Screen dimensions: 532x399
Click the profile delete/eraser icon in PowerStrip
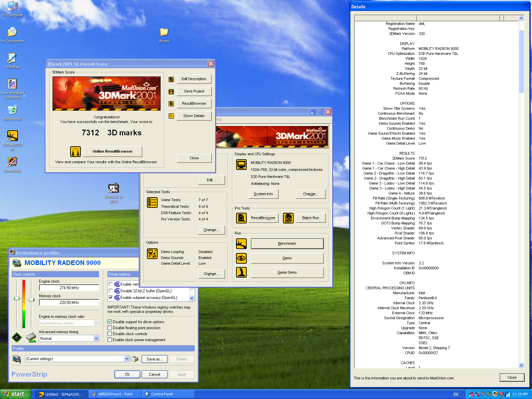pos(135,359)
